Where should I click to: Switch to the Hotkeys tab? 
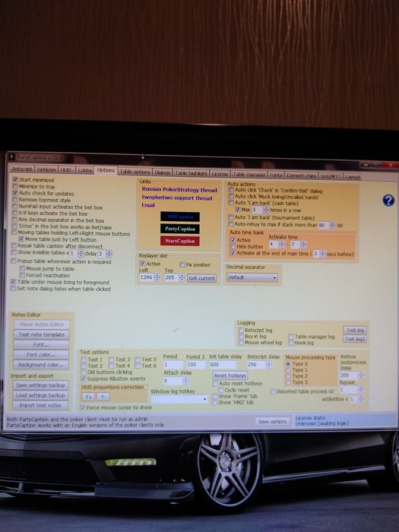tap(46, 169)
